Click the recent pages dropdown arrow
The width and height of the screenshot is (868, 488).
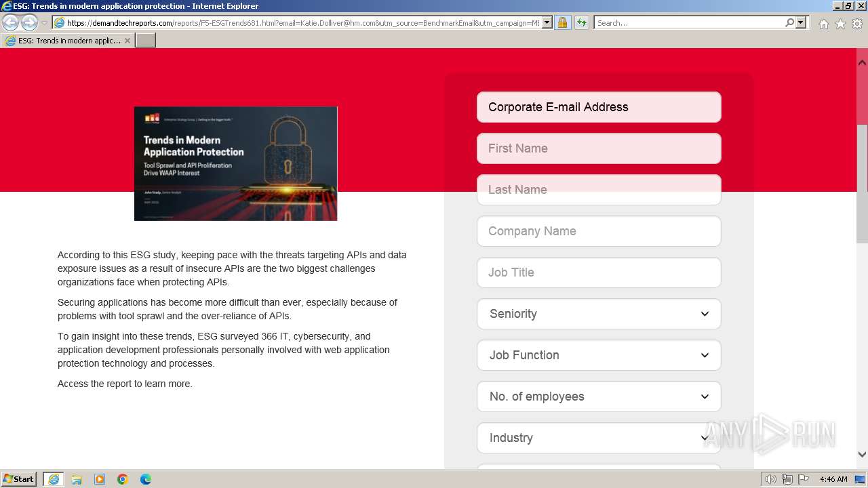coord(45,23)
